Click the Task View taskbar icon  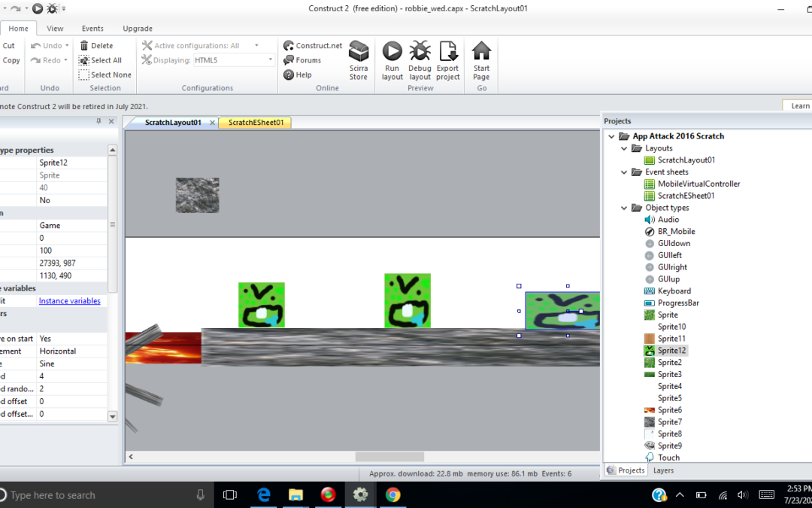click(230, 495)
